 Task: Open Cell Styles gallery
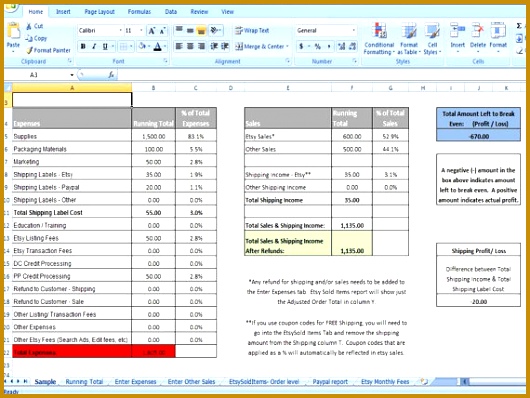pyautogui.click(x=432, y=38)
